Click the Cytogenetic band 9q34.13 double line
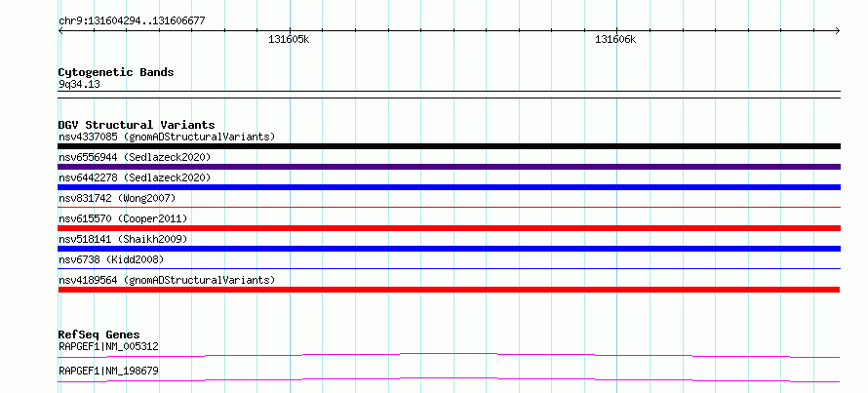 coord(449,95)
